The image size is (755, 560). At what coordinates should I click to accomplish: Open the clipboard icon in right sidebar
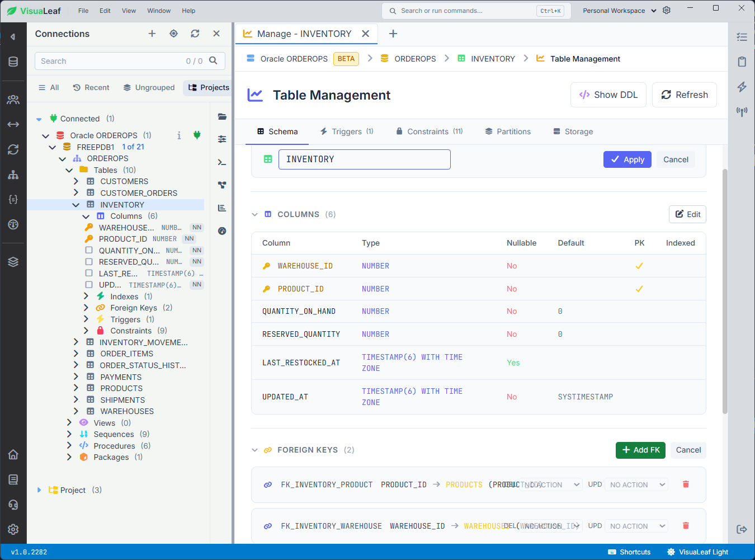tap(742, 62)
